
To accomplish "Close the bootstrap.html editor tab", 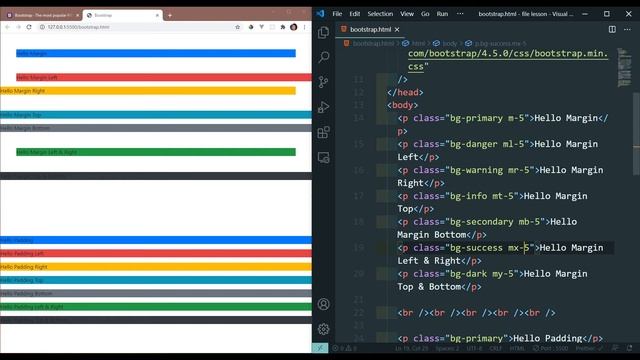I will tap(397, 29).
